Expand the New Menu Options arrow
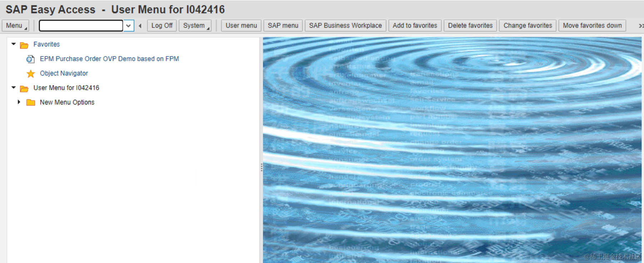Viewport: 644px width, 263px height. point(19,102)
